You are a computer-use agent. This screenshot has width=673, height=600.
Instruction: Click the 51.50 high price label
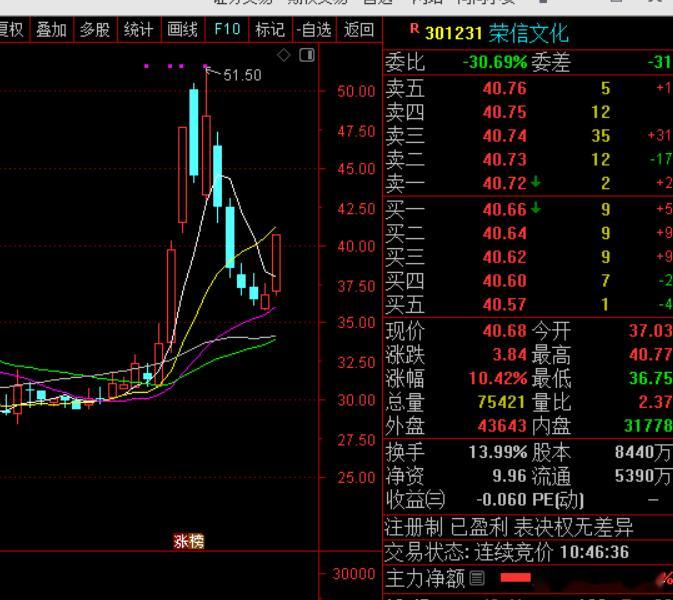tap(242, 75)
